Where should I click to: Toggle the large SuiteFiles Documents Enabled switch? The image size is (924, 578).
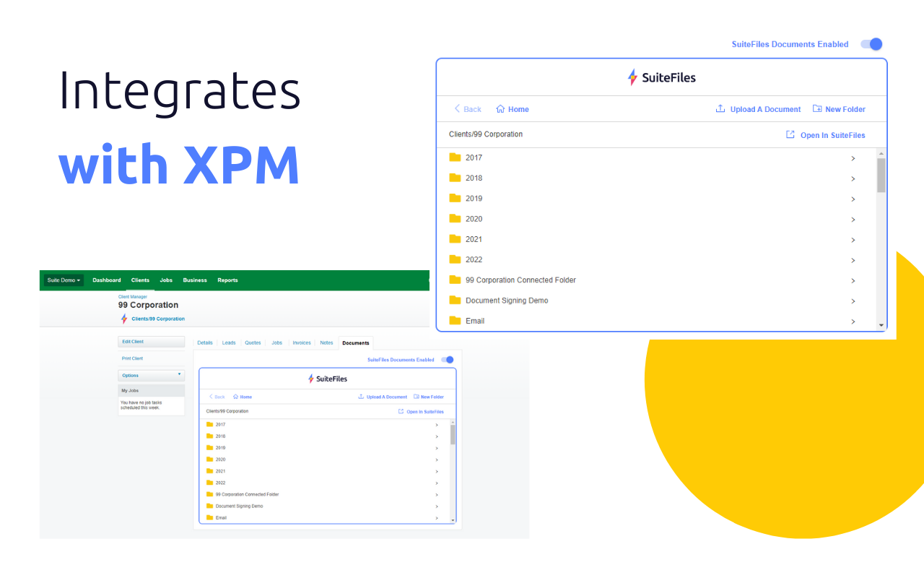[872, 44]
